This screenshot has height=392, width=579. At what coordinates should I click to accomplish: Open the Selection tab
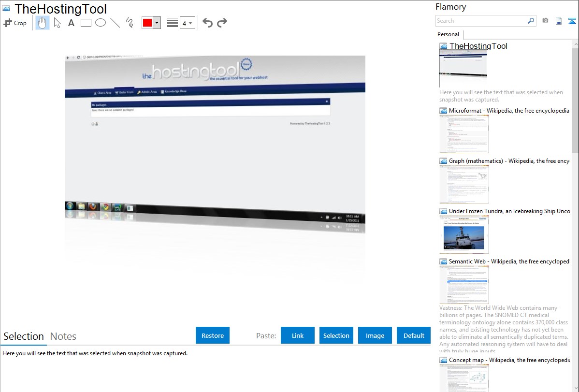click(24, 336)
